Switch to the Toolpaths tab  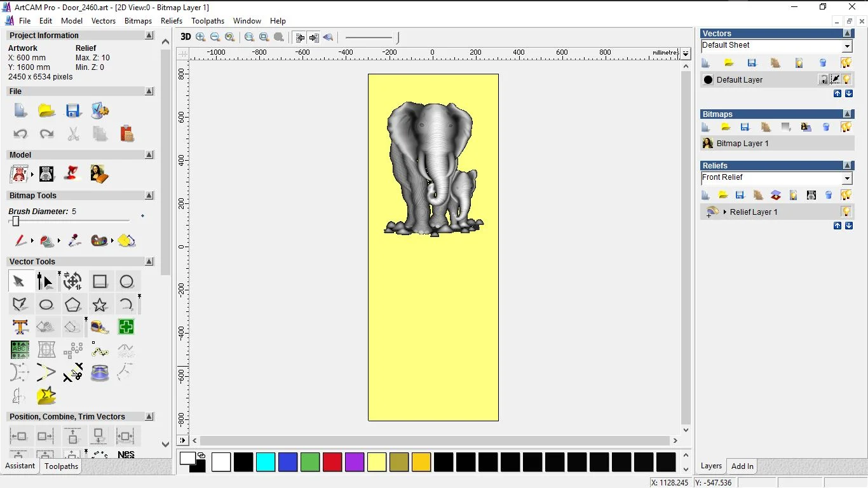click(x=61, y=466)
